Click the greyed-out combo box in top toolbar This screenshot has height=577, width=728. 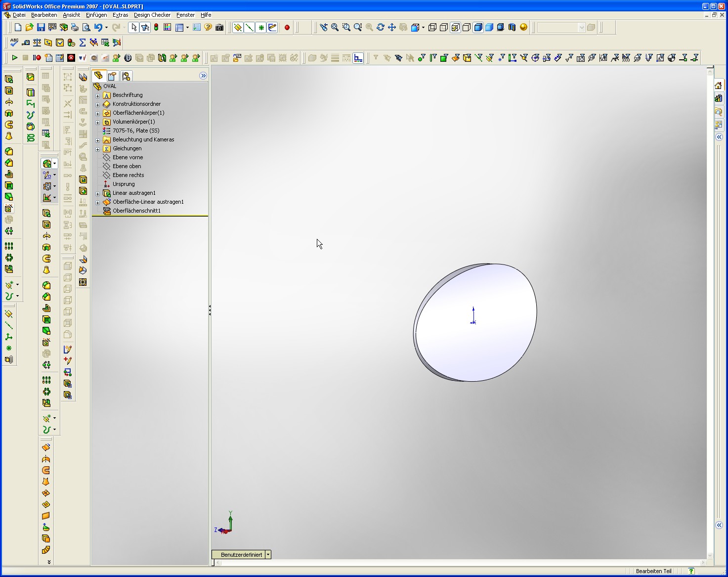561,27
